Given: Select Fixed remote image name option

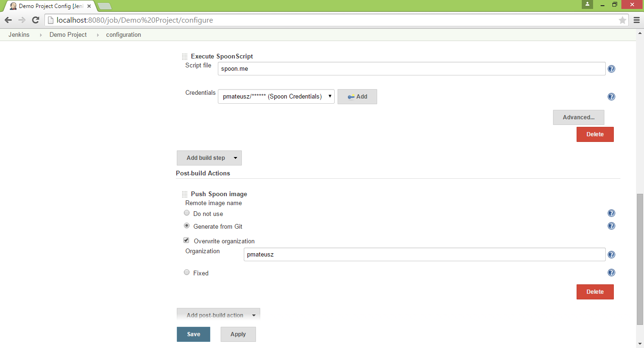Looking at the screenshot, I should point(187,273).
